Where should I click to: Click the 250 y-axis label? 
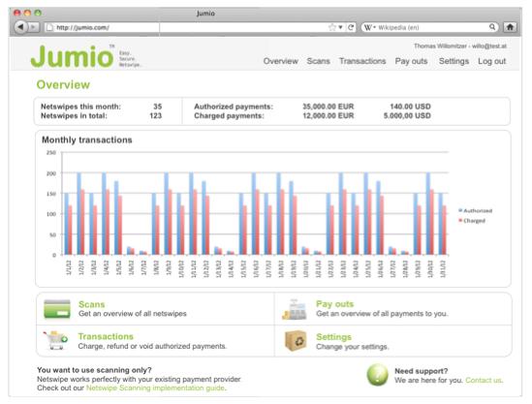point(51,153)
